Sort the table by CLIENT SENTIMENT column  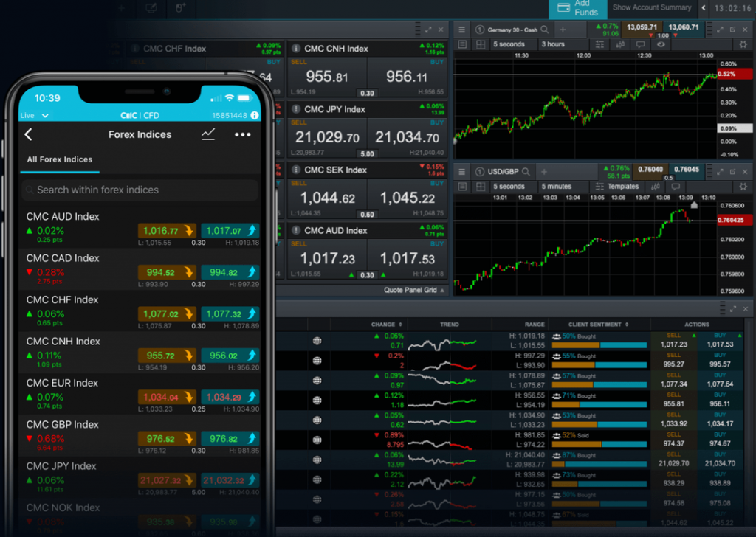point(598,324)
